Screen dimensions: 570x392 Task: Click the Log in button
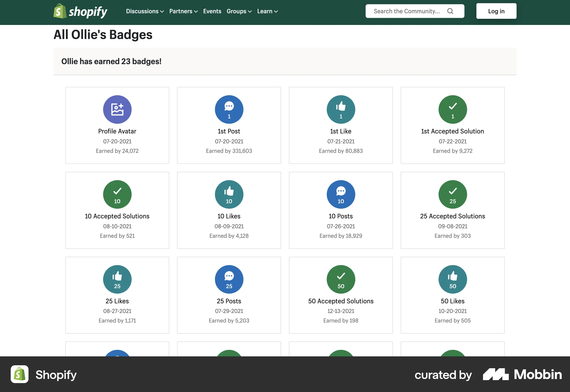tap(496, 11)
